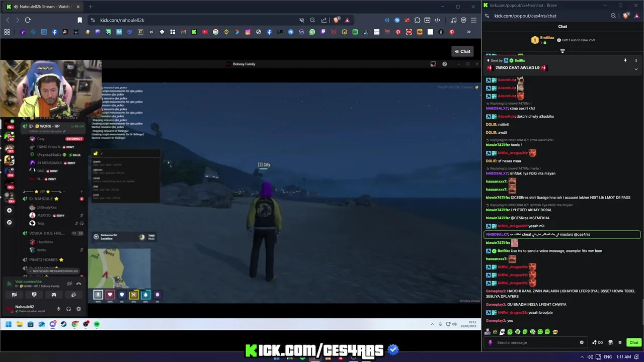Click streamer webcam thumbnail
The image size is (644, 362).
[x=50, y=89]
